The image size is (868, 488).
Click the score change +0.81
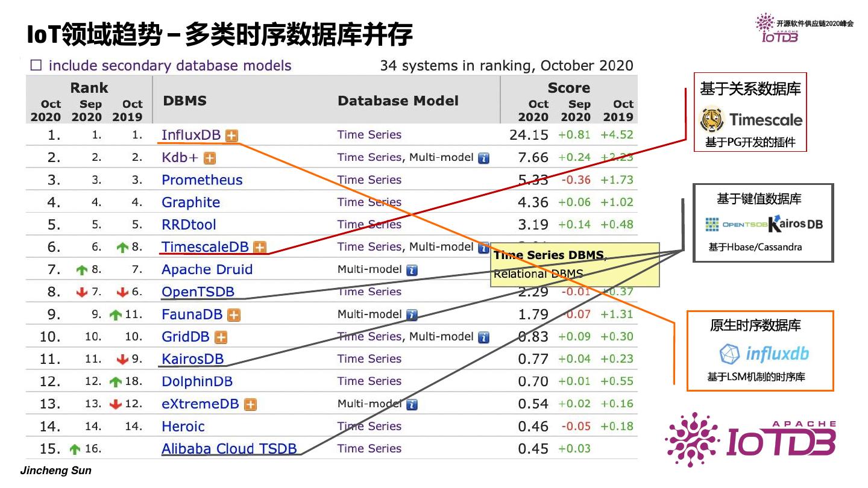[574, 135]
